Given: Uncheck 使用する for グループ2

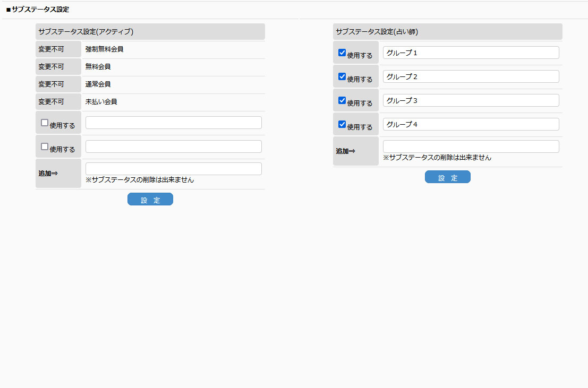Looking at the screenshot, I should pos(342,76).
